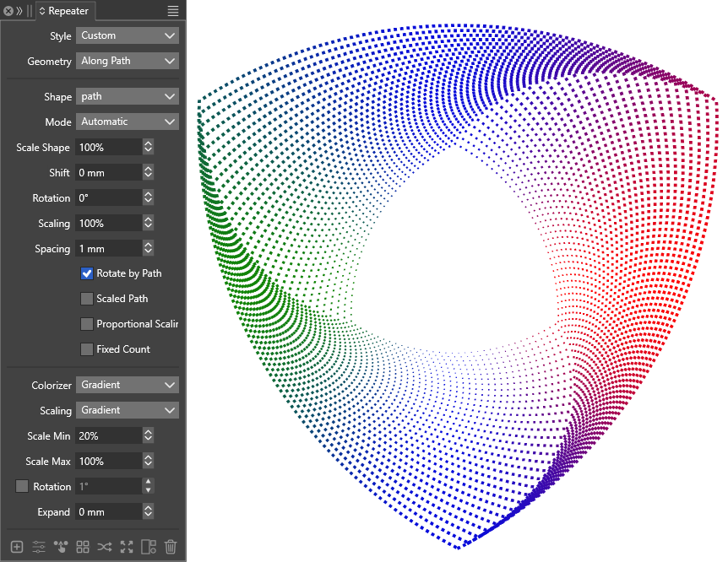Click the Expand stepper arrows
Screen dimensions: 728x562
click(x=148, y=512)
